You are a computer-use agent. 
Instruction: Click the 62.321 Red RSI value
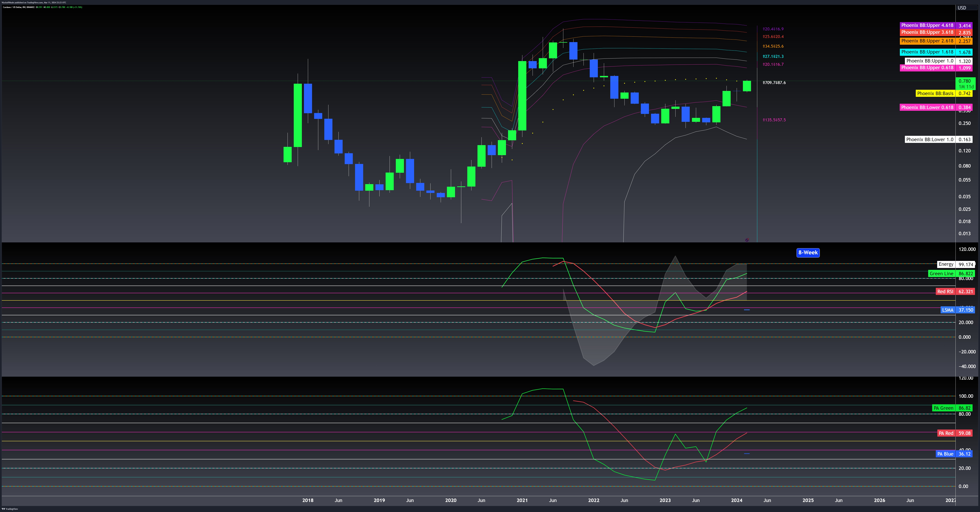coord(965,291)
